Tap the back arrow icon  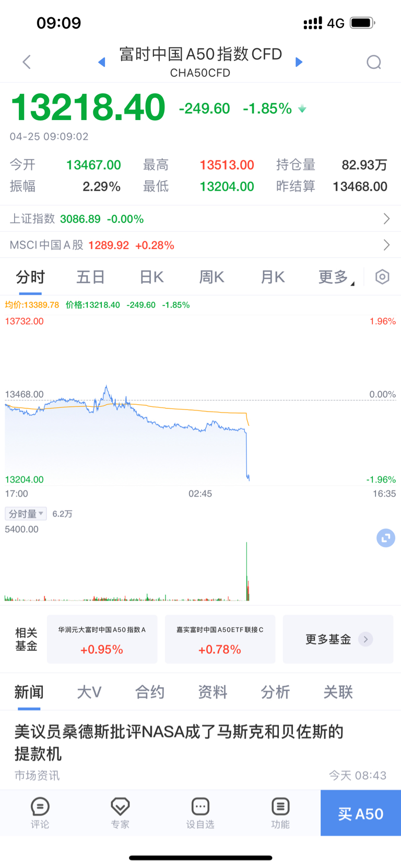[27, 62]
